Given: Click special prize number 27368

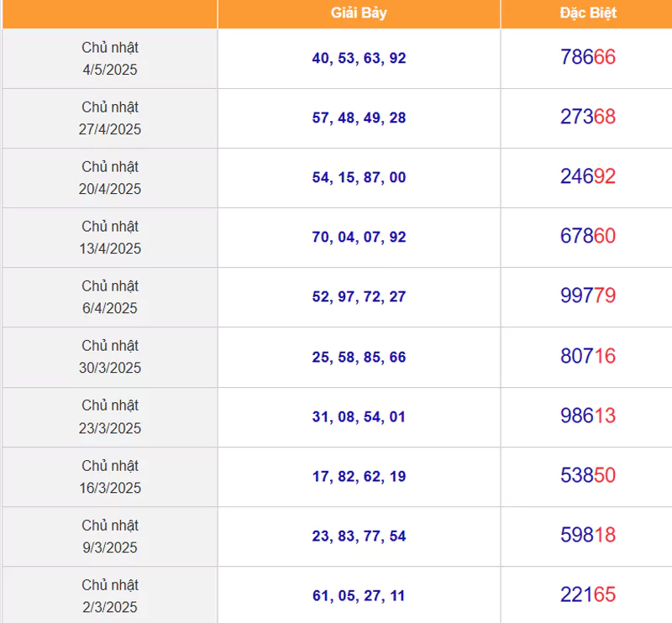Looking at the screenshot, I should (587, 117).
